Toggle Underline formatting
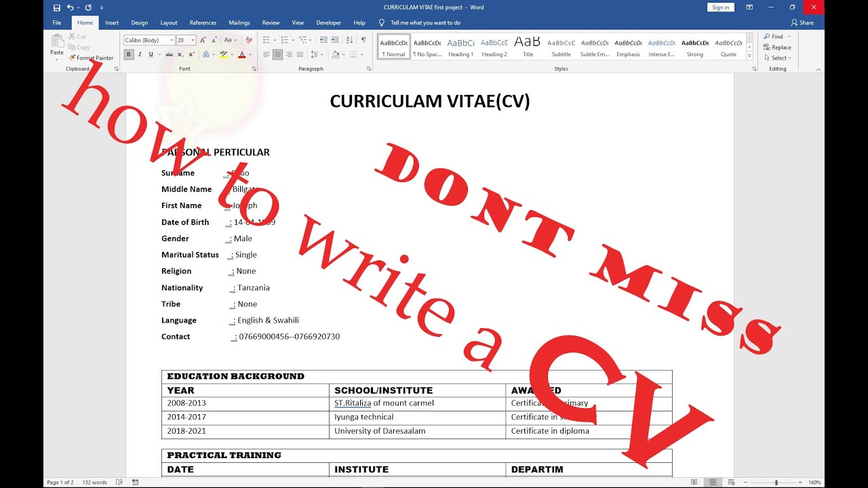The width and height of the screenshot is (868, 488). 151,54
